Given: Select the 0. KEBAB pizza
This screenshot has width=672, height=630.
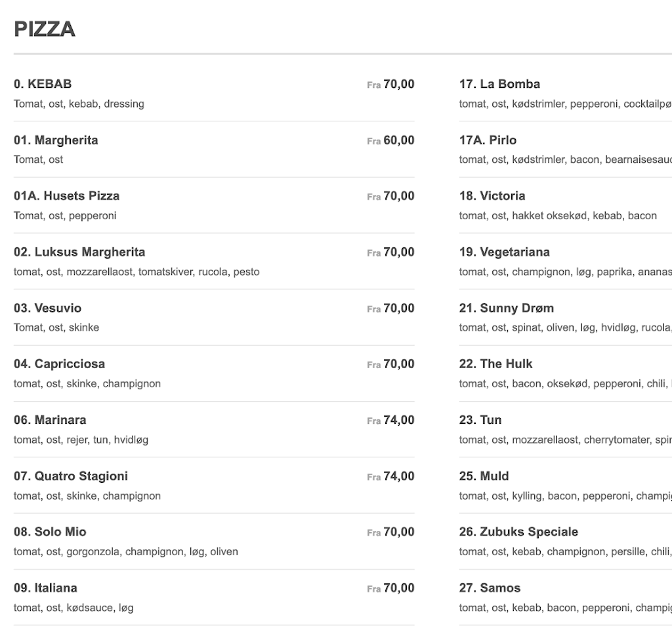Looking at the screenshot, I should (43, 84).
